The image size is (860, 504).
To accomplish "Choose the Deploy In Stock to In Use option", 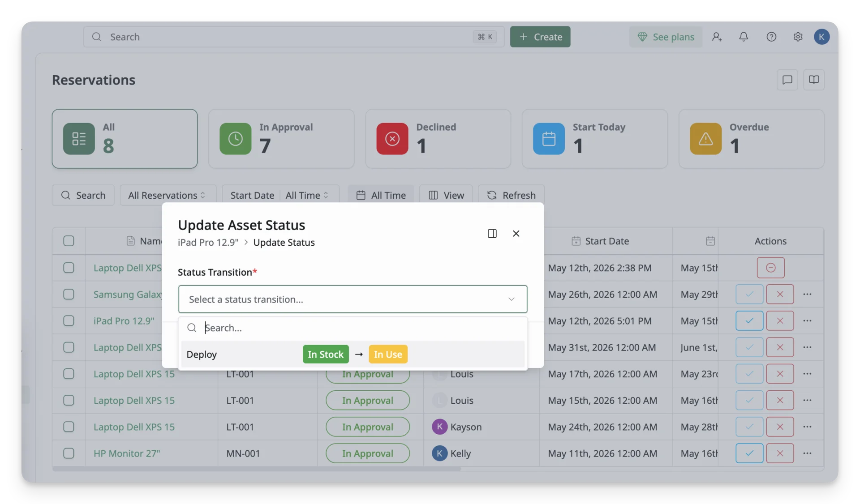I will (x=353, y=354).
